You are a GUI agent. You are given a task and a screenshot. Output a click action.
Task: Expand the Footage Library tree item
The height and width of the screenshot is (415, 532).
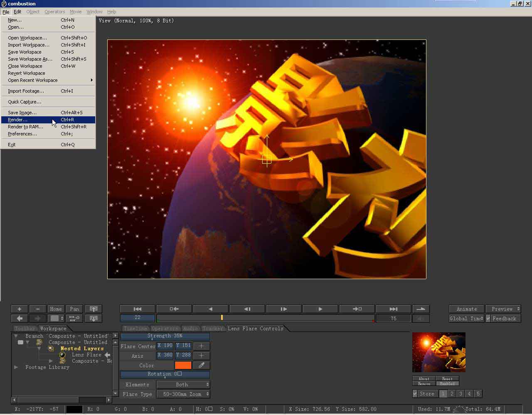[x=16, y=367]
